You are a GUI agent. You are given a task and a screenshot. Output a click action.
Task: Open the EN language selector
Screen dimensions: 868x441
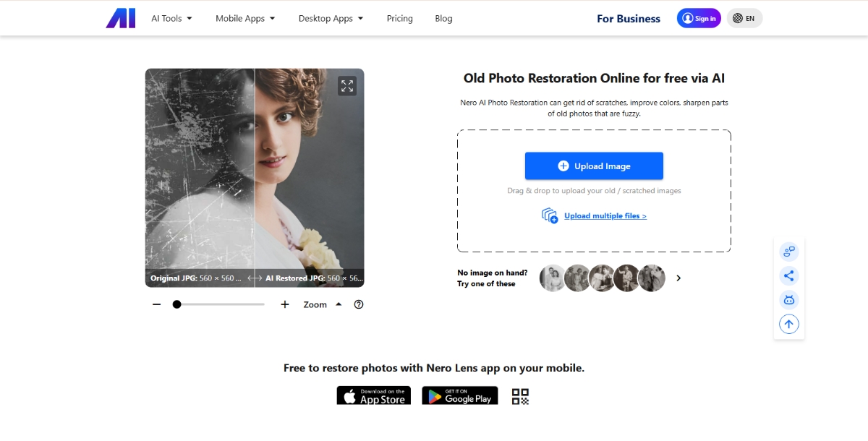click(x=744, y=19)
